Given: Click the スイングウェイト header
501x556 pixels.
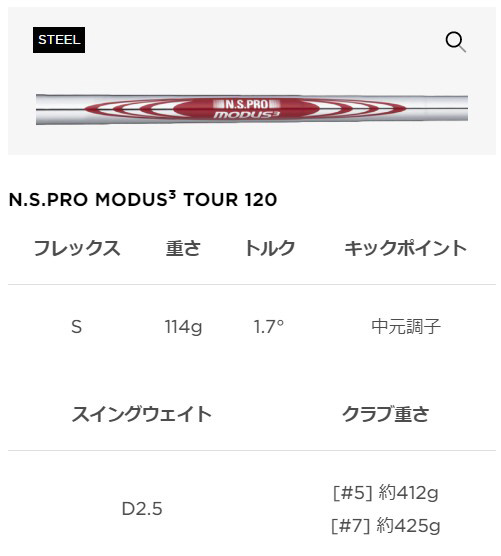Looking at the screenshot, I should point(141,414).
